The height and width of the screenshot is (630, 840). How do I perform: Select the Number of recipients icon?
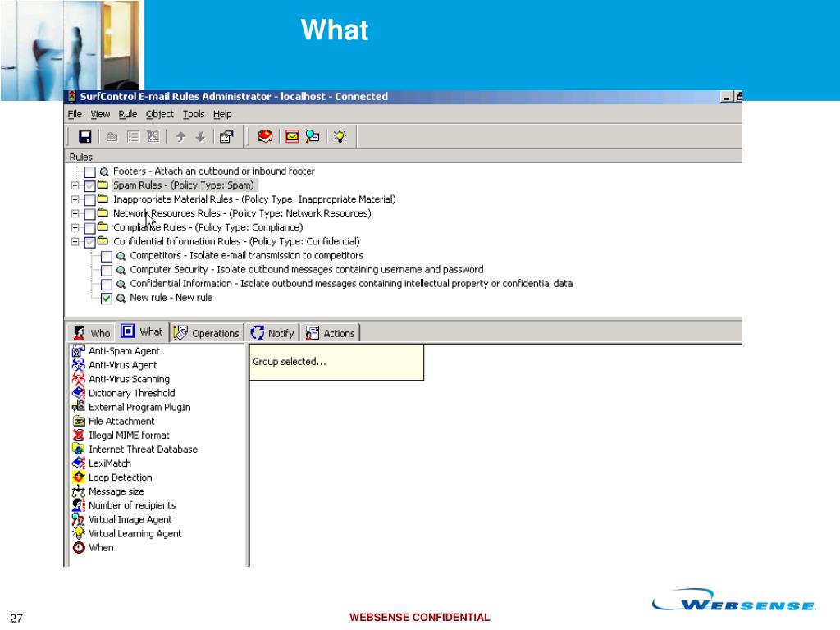point(78,505)
